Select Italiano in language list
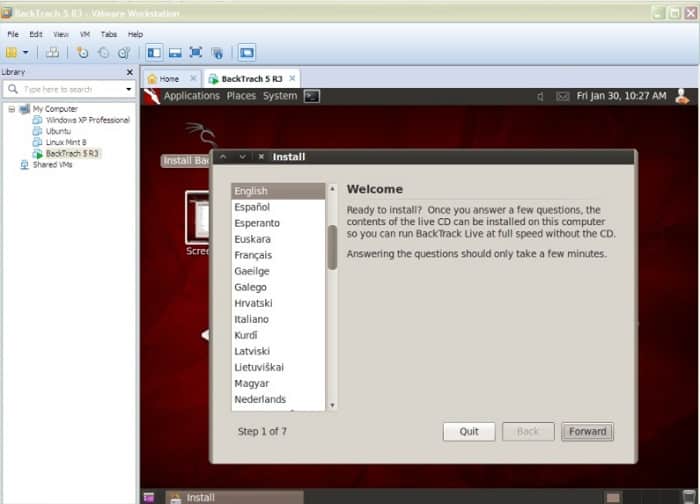The height and width of the screenshot is (504, 700). [x=279, y=320]
